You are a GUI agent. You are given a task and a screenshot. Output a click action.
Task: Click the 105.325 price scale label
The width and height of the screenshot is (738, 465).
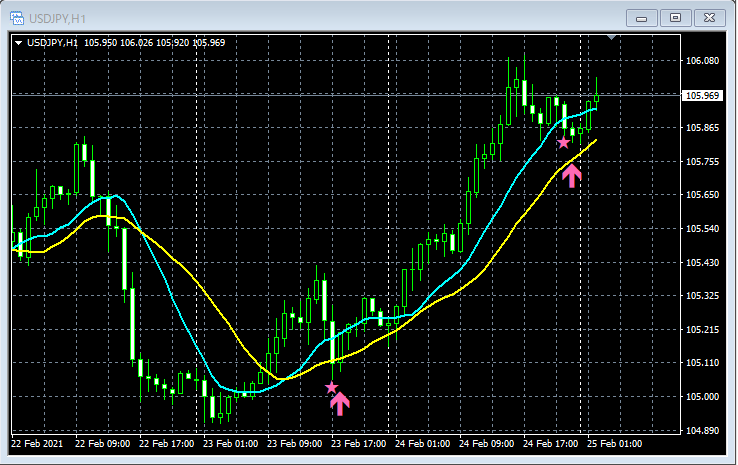pyautogui.click(x=702, y=296)
